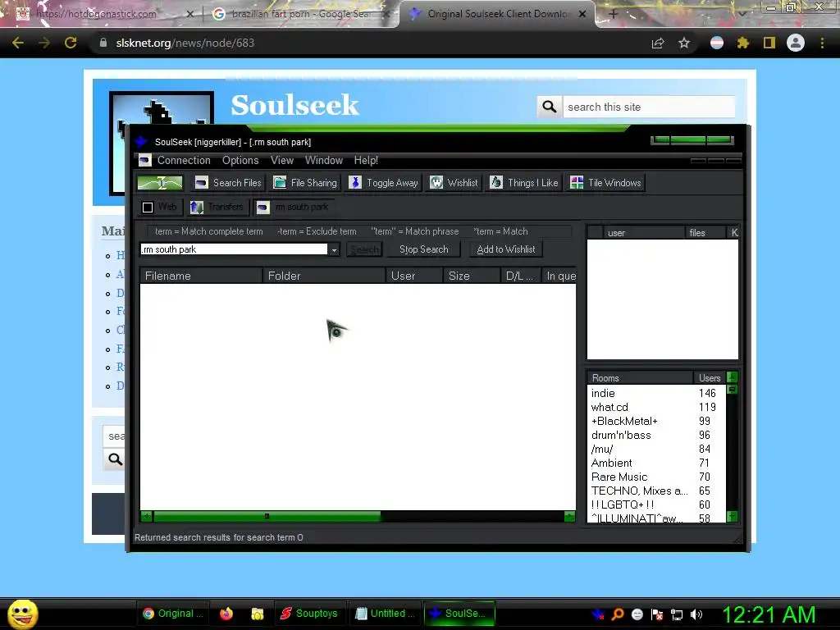
Task: Click the Soulseek bird icon in title bar
Action: click(141, 141)
